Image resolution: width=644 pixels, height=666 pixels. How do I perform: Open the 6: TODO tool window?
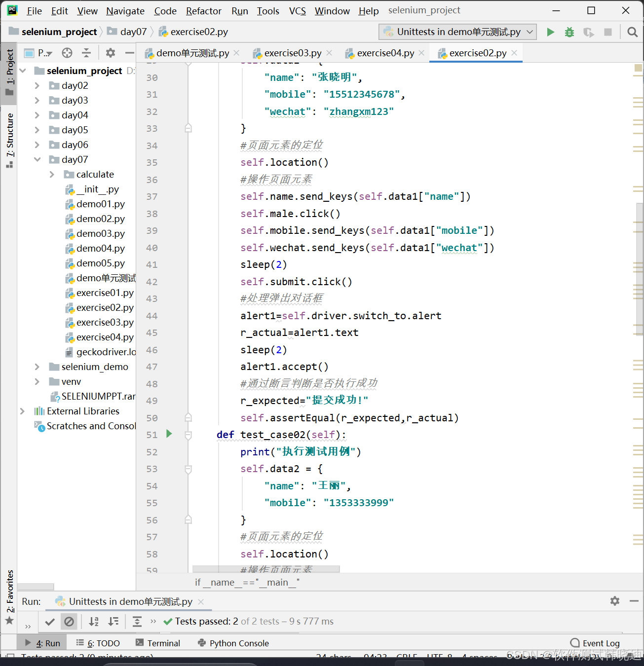pyautogui.click(x=98, y=643)
